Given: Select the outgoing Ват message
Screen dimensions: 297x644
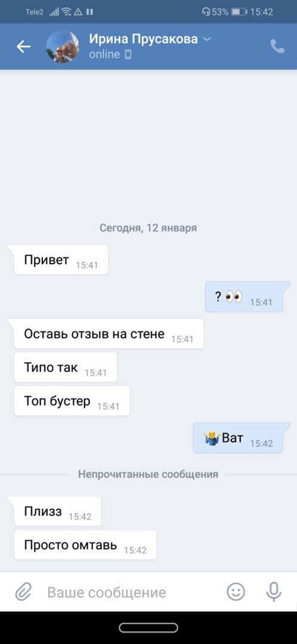Looking at the screenshot, I should (x=239, y=438).
